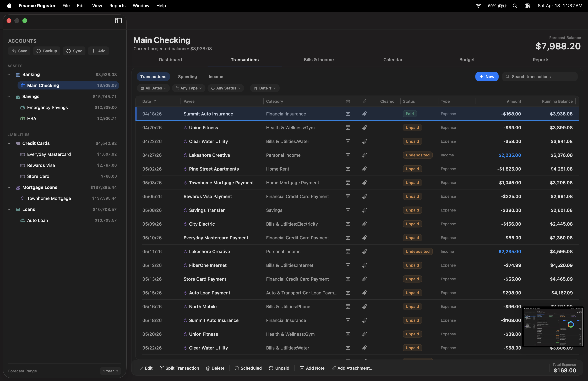Click the Auto Loan car icon
Viewport: 588px width, 381px height.
pyautogui.click(x=23, y=221)
